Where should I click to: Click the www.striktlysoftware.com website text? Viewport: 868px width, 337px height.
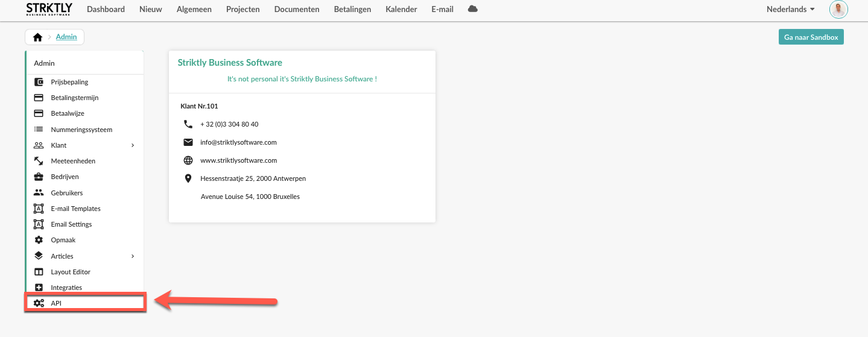pyautogui.click(x=238, y=160)
